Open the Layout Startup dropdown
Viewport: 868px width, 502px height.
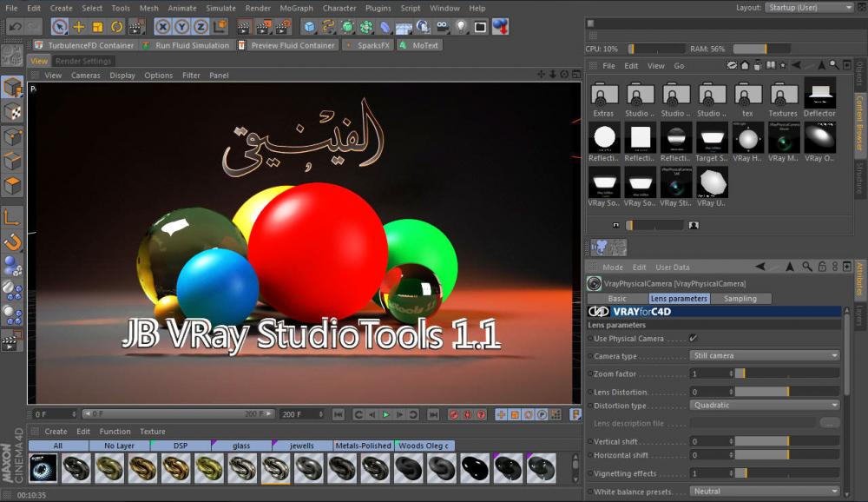(809, 7)
